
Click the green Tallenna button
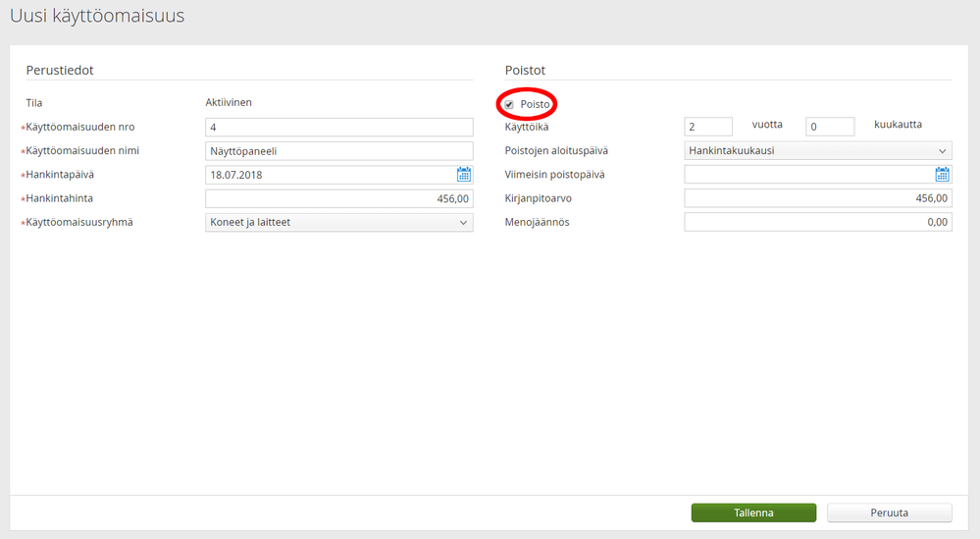point(753,512)
